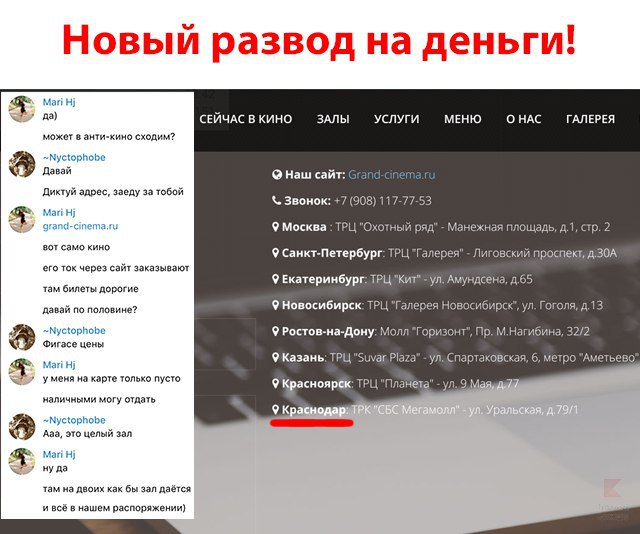Click the map pin icon beside Новосибирск

point(276,305)
